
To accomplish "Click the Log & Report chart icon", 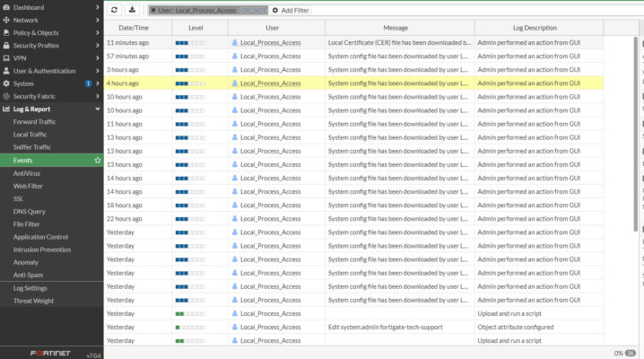I will pyautogui.click(x=6, y=109).
